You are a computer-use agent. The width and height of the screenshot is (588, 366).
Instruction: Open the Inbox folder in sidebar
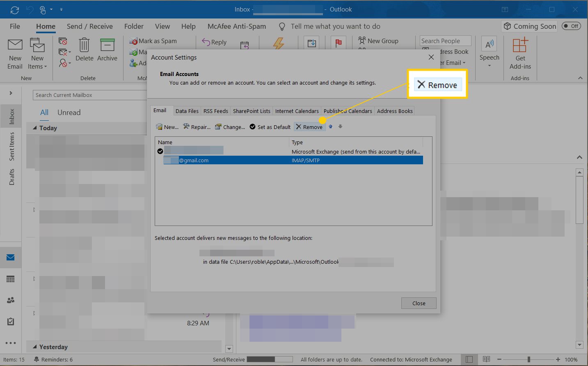pyautogui.click(x=12, y=117)
